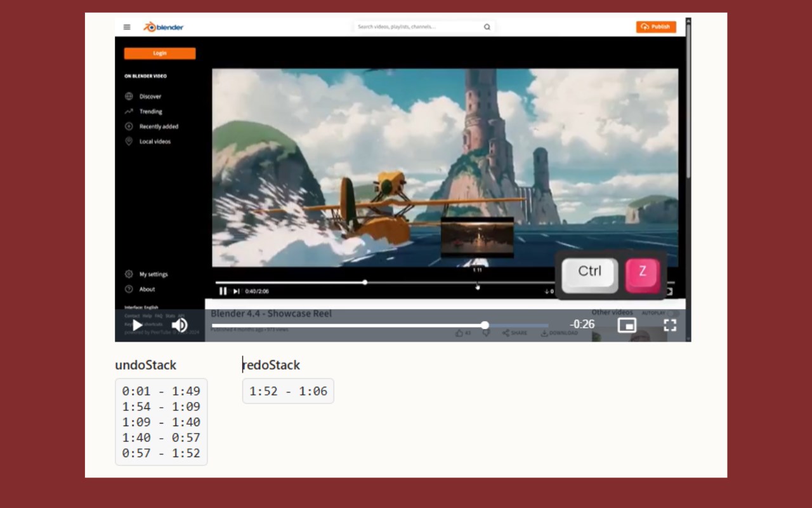The height and width of the screenshot is (508, 812).
Task: Open Local videos in the sidebar
Action: coord(155,142)
